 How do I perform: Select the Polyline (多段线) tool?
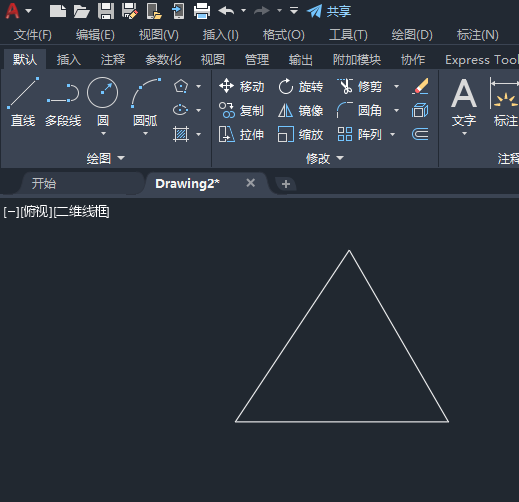pyautogui.click(x=63, y=102)
